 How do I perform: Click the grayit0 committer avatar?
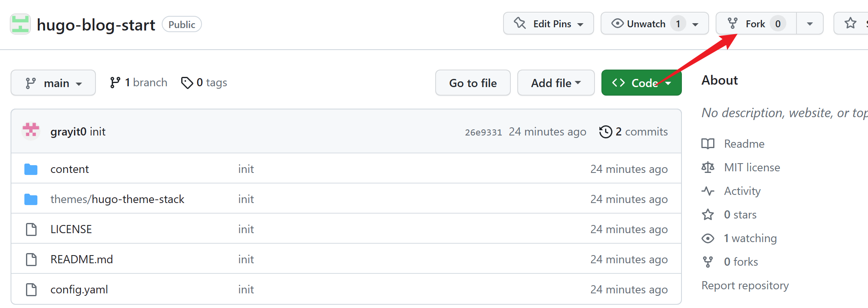(31, 131)
